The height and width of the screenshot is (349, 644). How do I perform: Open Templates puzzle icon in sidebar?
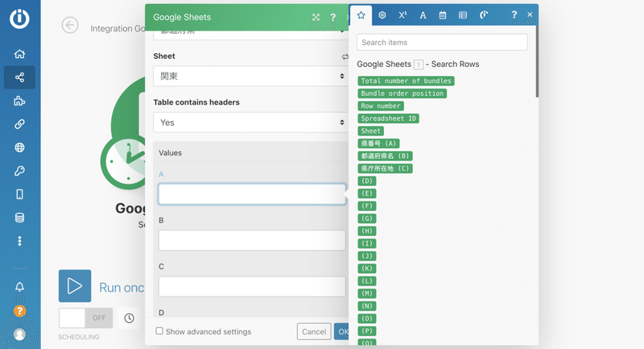tap(19, 101)
